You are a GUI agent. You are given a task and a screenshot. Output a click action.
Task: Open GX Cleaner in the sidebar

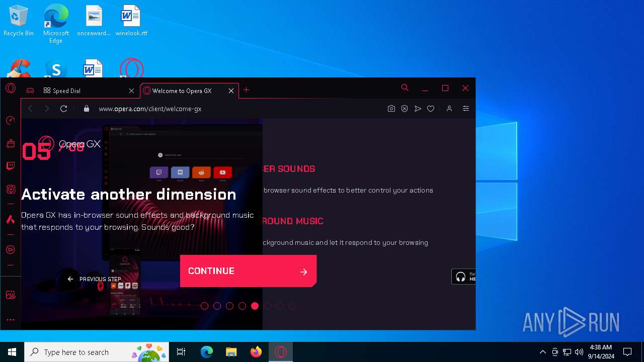(11, 143)
